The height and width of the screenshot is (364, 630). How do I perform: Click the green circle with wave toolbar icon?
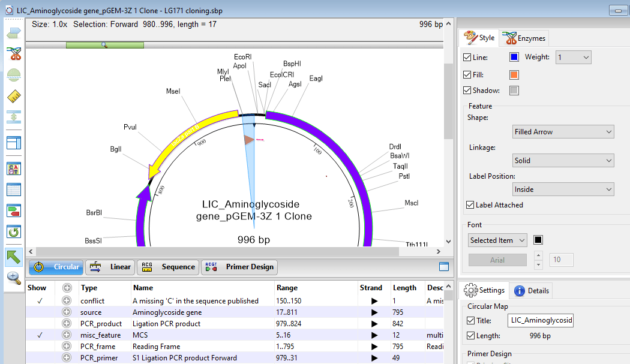tap(14, 75)
